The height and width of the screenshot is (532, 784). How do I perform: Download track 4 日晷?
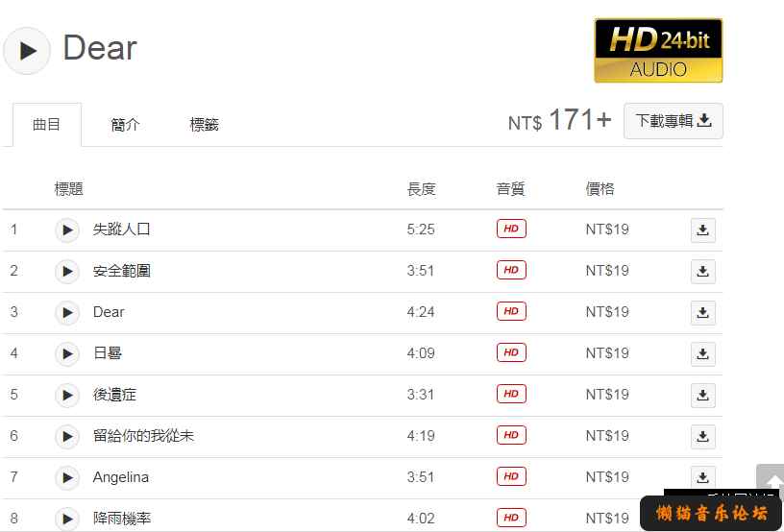(703, 354)
